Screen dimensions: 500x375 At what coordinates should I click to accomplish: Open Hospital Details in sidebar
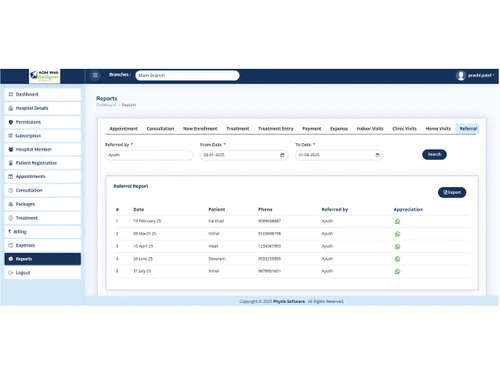pyautogui.click(x=43, y=108)
